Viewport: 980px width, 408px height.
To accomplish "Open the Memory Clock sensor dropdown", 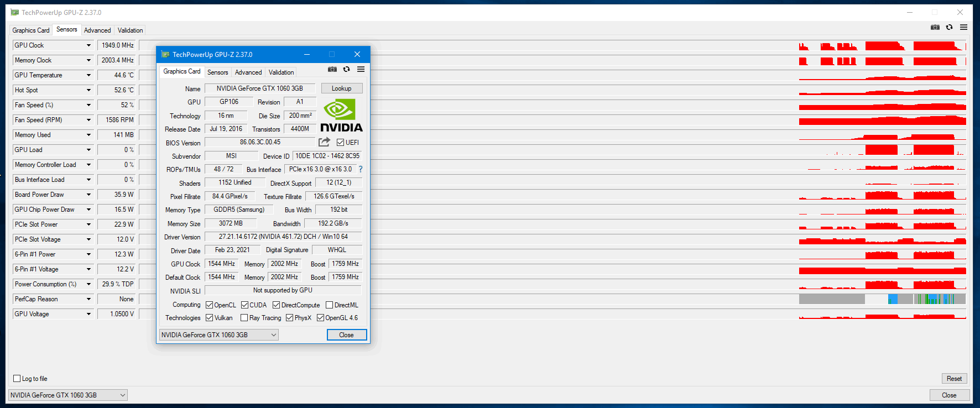I will click(x=88, y=60).
